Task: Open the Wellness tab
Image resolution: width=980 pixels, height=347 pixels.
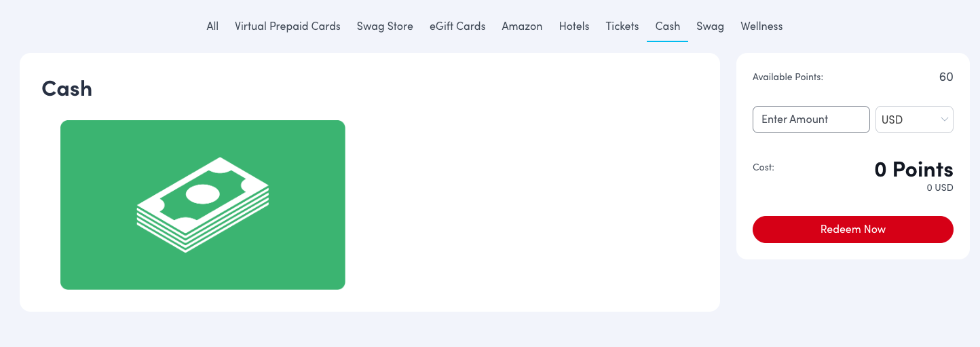Action: coord(761,26)
